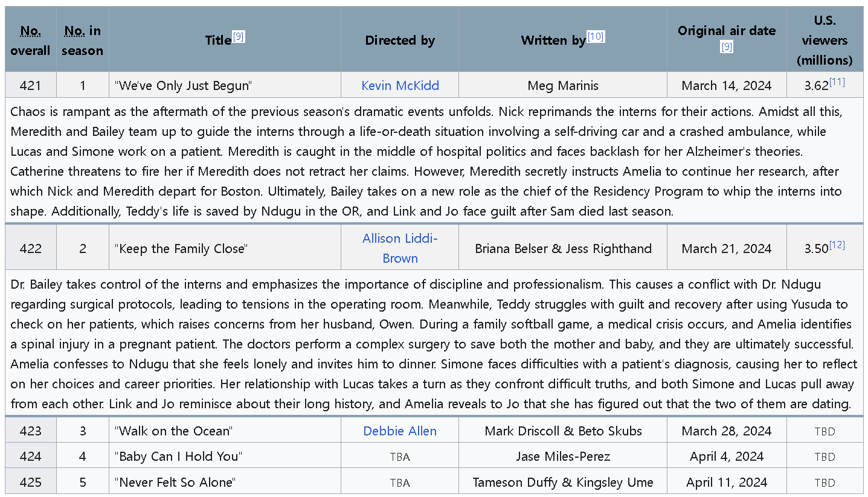
Task: Click season number 3 in episode 423 row
Action: (x=83, y=431)
